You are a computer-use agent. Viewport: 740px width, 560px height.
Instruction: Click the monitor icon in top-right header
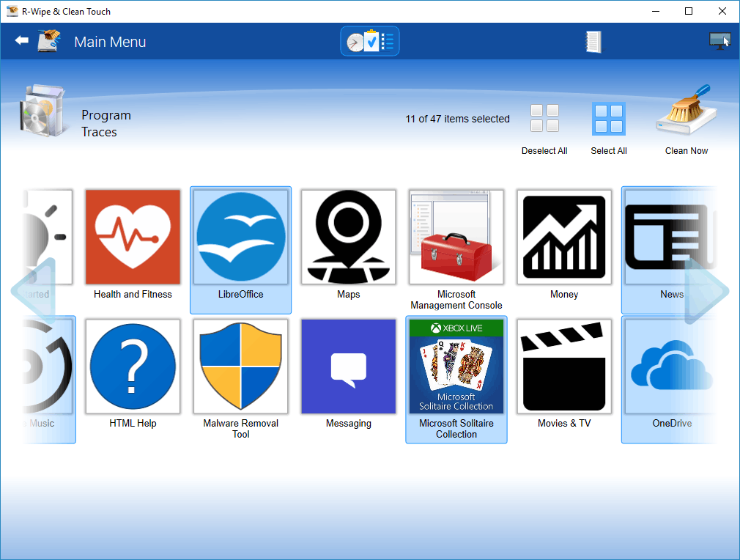tap(719, 41)
